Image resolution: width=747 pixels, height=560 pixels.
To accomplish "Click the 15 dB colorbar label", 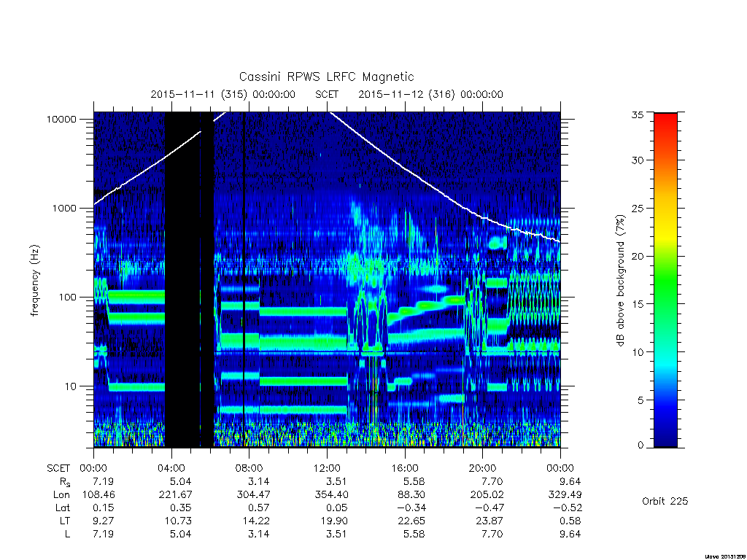I will click(638, 304).
